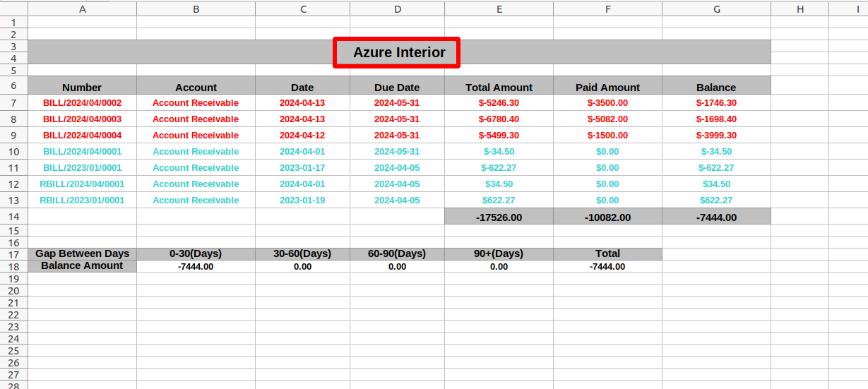Select -7444.00 under Total in row 18

(x=607, y=266)
